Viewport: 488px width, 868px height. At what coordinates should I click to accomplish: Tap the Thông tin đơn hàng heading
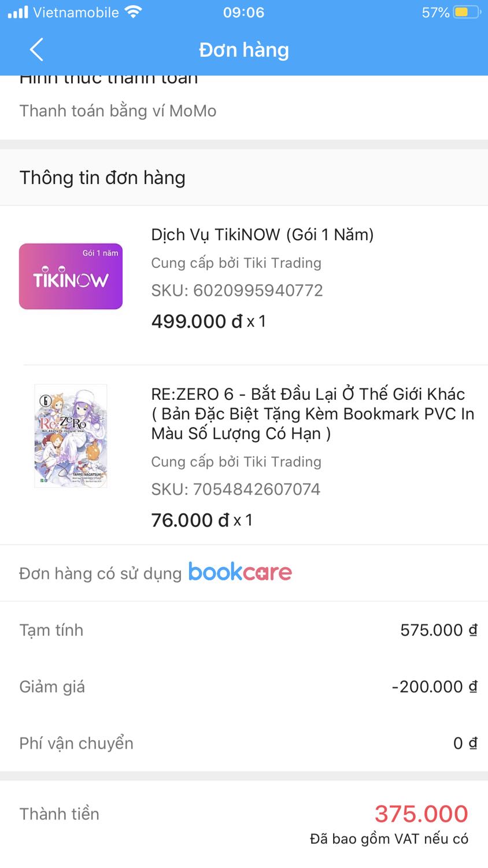click(x=102, y=178)
